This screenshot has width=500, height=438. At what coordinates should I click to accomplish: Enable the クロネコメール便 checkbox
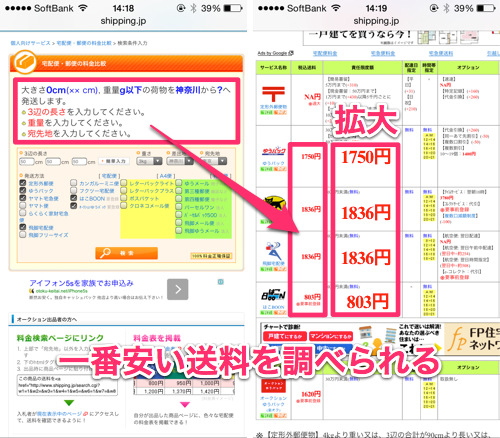[x=124, y=205]
